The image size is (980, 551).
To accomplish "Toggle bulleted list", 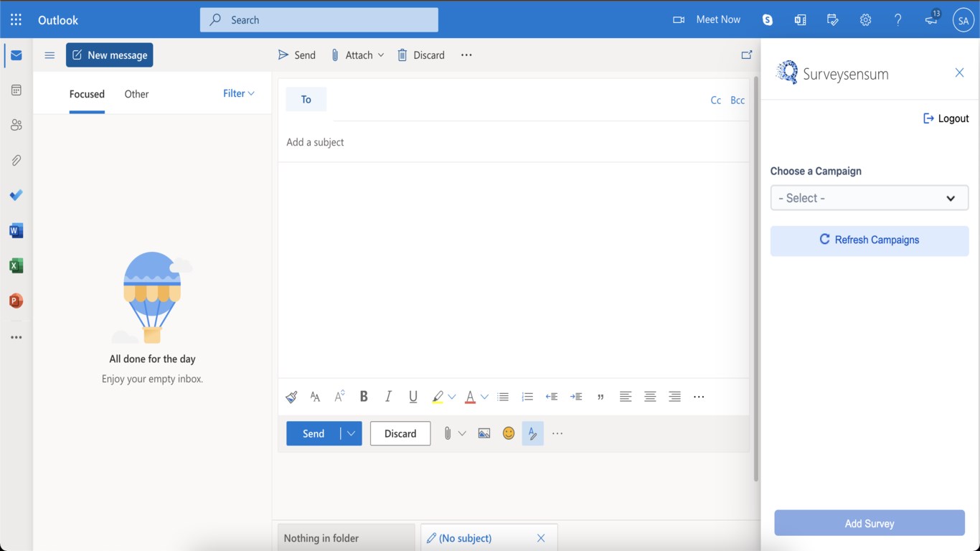I will (x=503, y=397).
